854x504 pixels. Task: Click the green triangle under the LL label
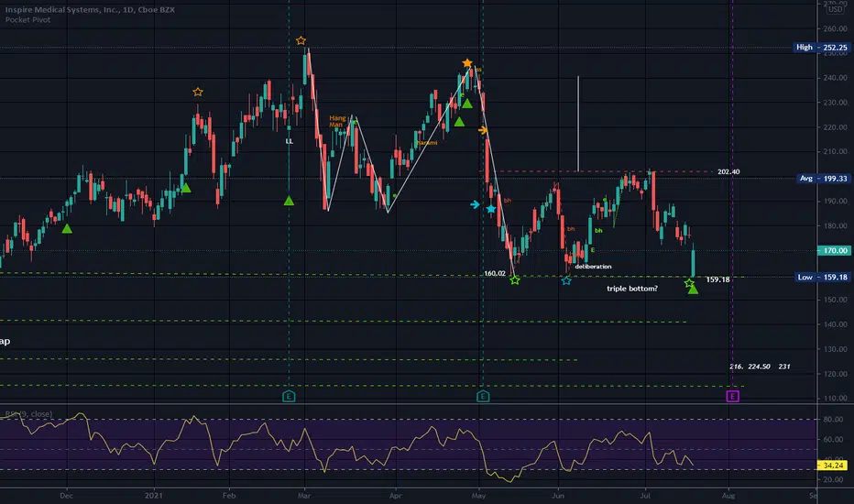pyautogui.click(x=289, y=201)
